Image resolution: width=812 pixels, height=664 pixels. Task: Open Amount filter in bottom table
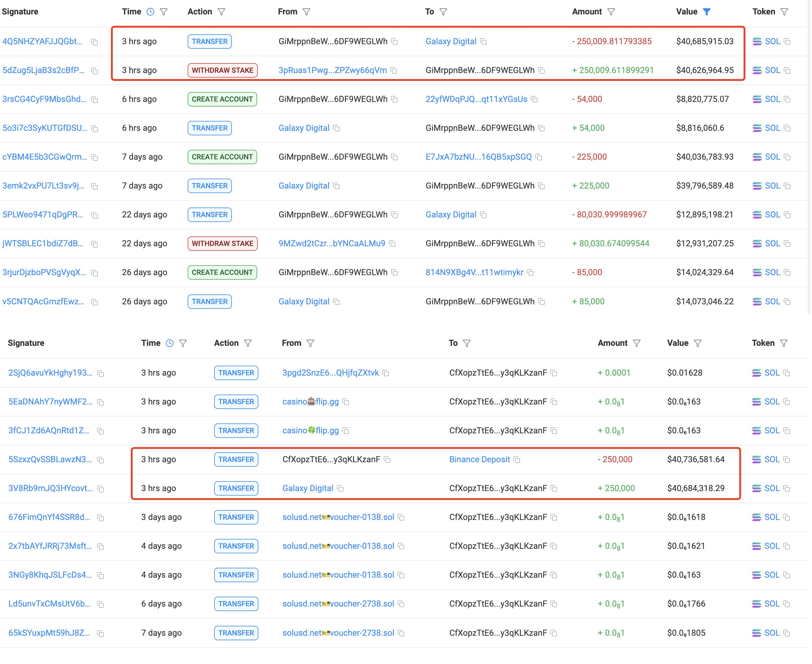[636, 343]
